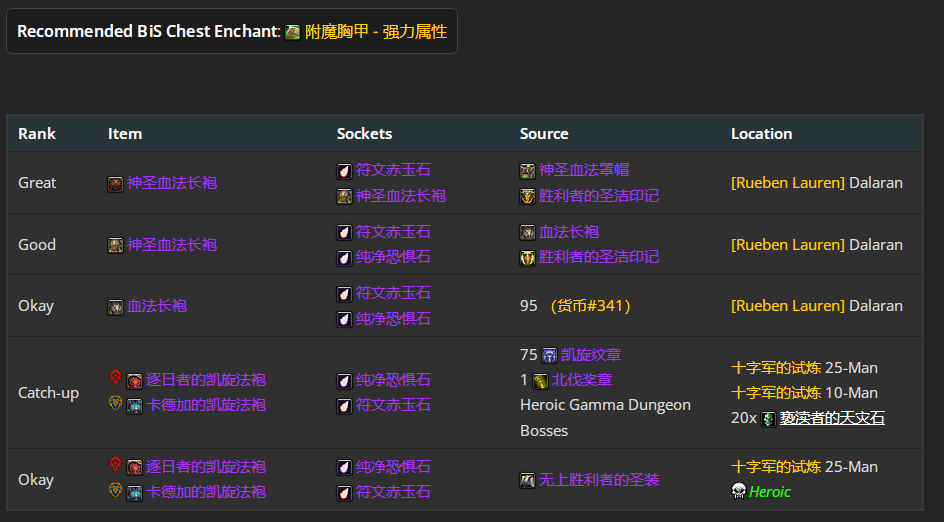
Task: Click the Location column header
Action: (x=761, y=134)
